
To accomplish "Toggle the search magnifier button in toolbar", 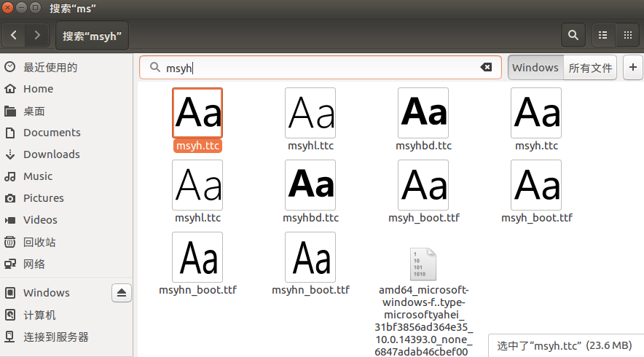I will 573,35.
